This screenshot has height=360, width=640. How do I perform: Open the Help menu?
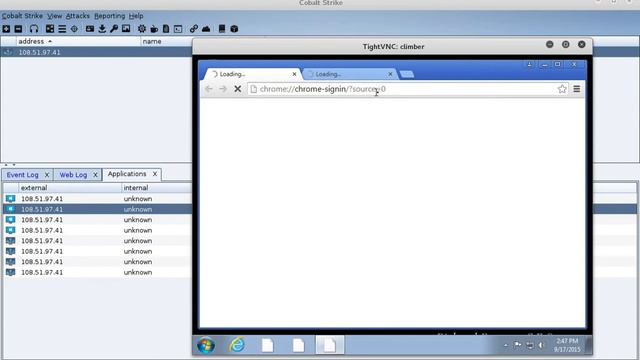pos(136,16)
